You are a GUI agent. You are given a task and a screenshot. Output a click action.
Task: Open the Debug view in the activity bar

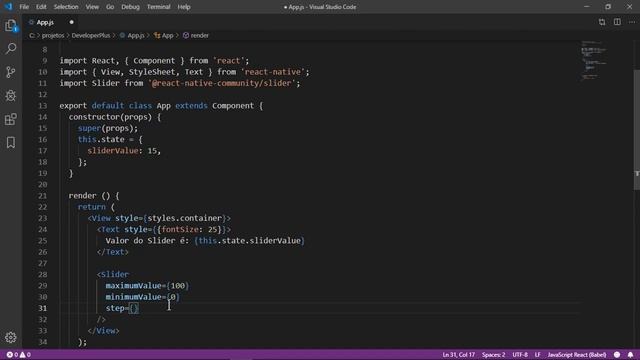coord(11,96)
